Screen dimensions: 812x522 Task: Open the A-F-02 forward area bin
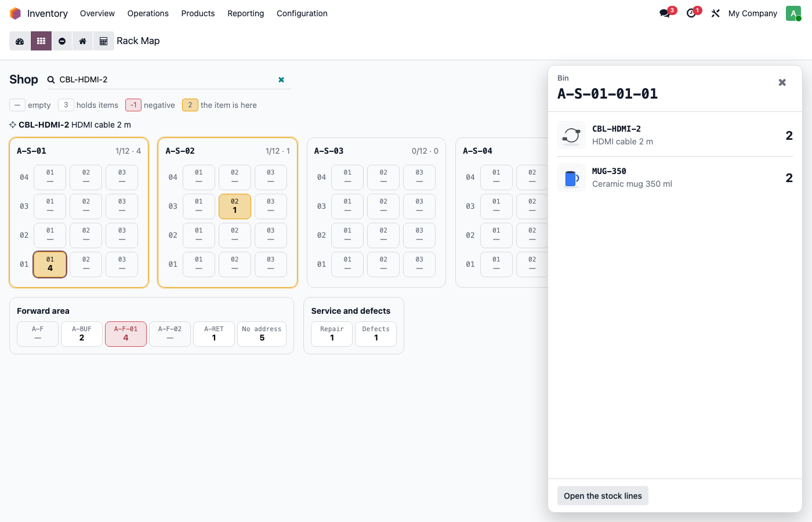[x=170, y=333]
